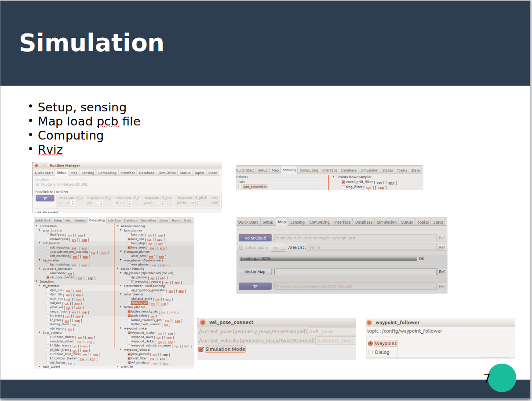Collapse the Motion Planning section
Viewport: 532px width, 401px height.
point(117,269)
